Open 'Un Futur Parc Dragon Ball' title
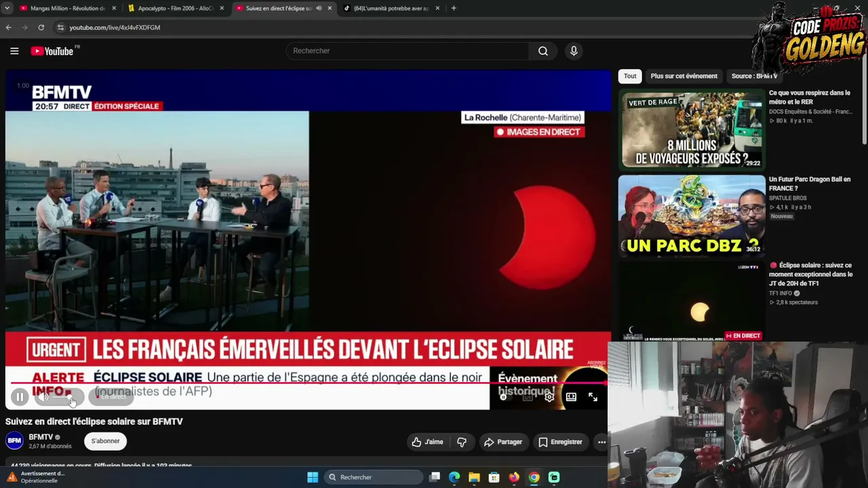The width and height of the screenshot is (868, 488). coord(809,184)
